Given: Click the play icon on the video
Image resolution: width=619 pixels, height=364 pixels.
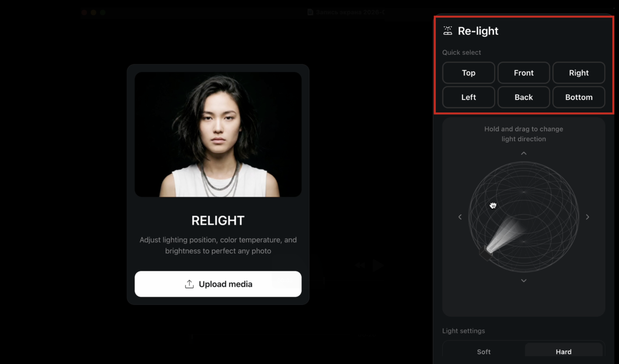Looking at the screenshot, I should click(378, 265).
